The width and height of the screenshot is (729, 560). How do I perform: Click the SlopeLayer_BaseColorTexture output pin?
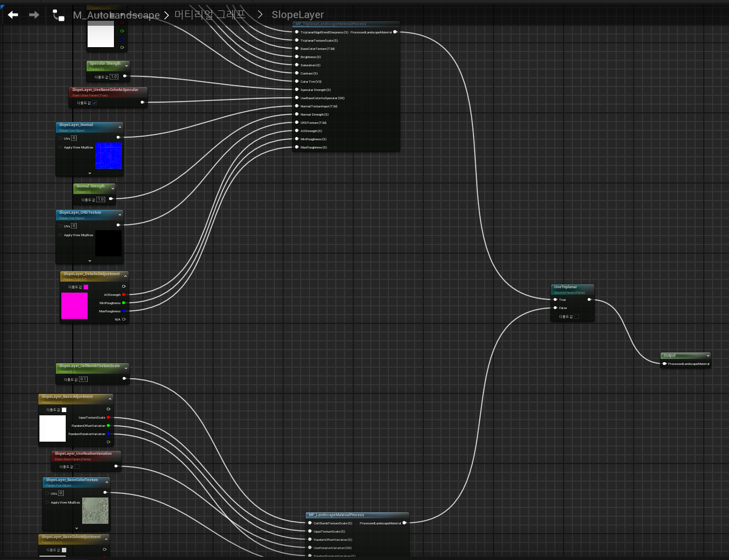105,492
